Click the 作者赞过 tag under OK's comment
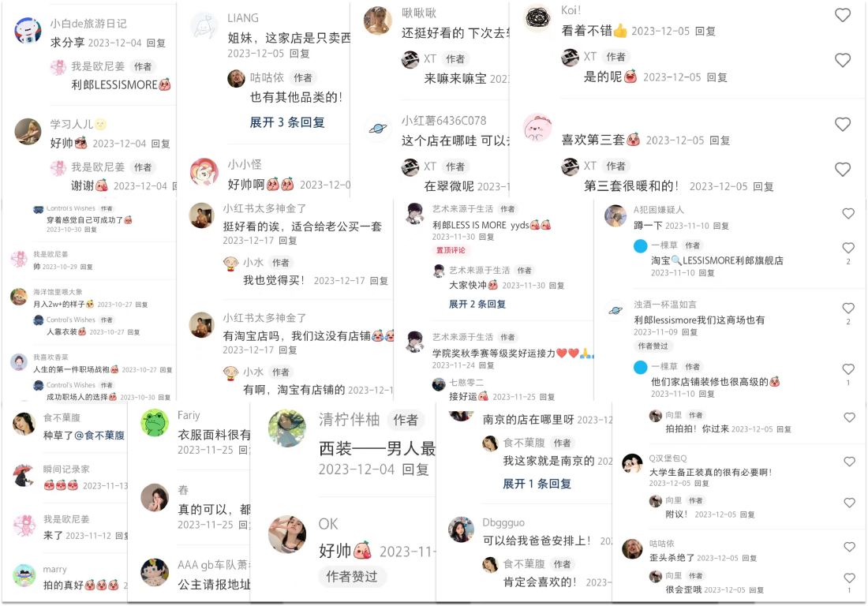 (x=352, y=577)
